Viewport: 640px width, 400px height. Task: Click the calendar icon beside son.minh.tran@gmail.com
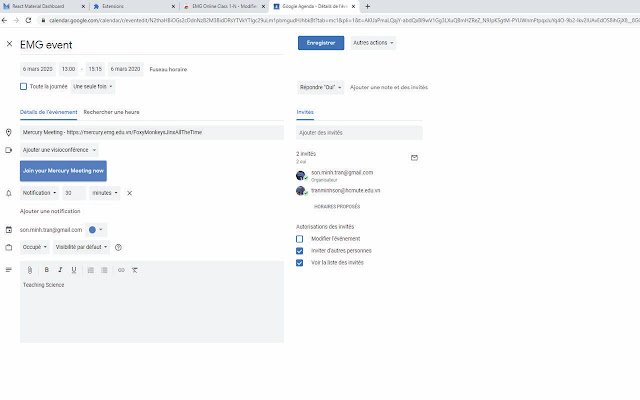pyautogui.click(x=9, y=230)
